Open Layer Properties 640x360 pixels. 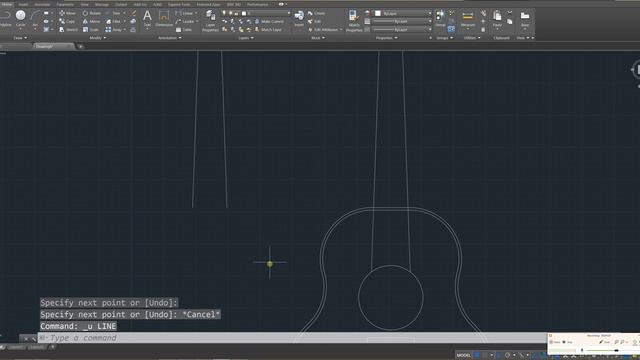[x=211, y=21]
